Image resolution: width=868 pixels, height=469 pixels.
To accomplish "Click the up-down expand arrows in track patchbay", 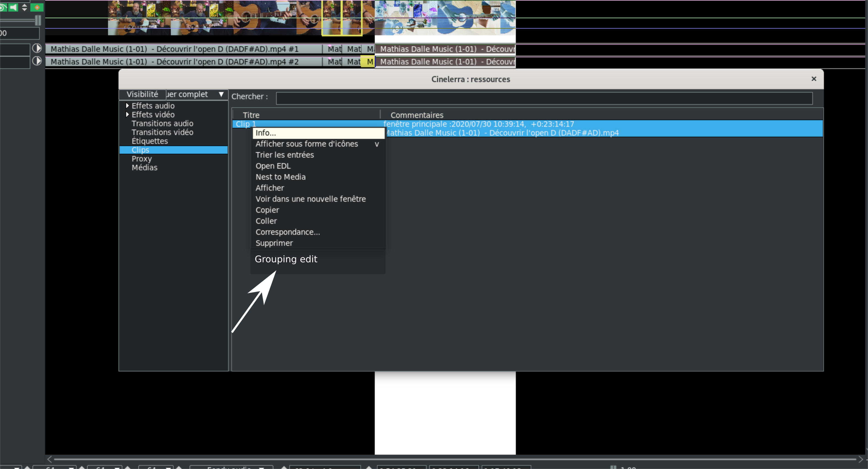I will pyautogui.click(x=24, y=7).
